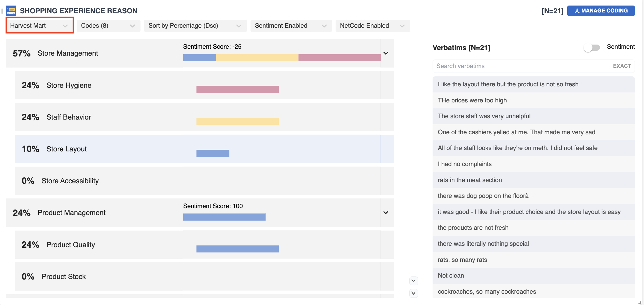Open the Sort by Percentage dropdown
Image resolution: width=644 pixels, height=305 pixels.
coord(195,26)
